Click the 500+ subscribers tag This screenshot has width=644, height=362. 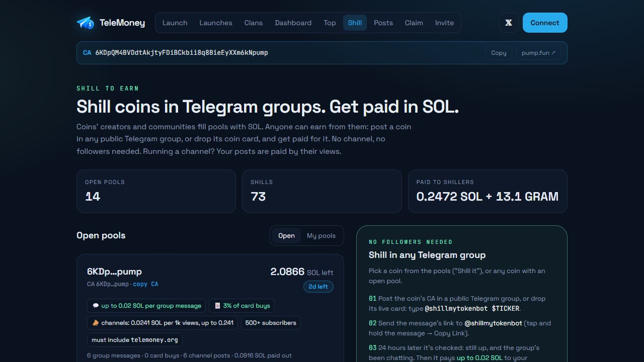(x=271, y=323)
